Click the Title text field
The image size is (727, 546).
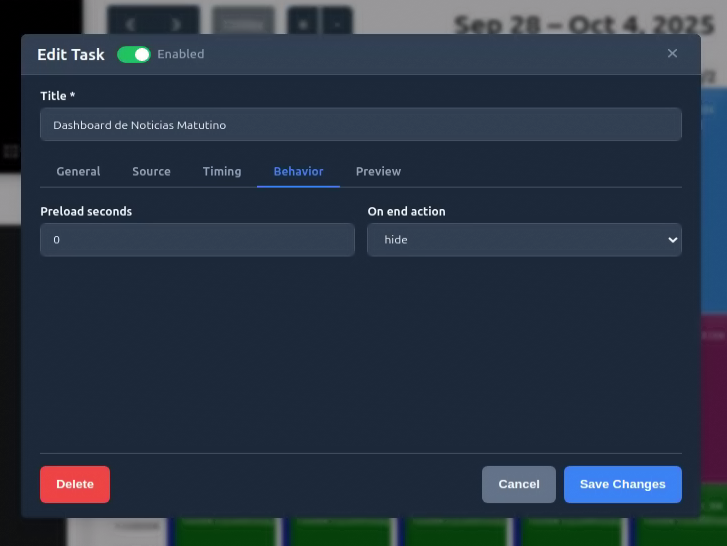pos(360,125)
